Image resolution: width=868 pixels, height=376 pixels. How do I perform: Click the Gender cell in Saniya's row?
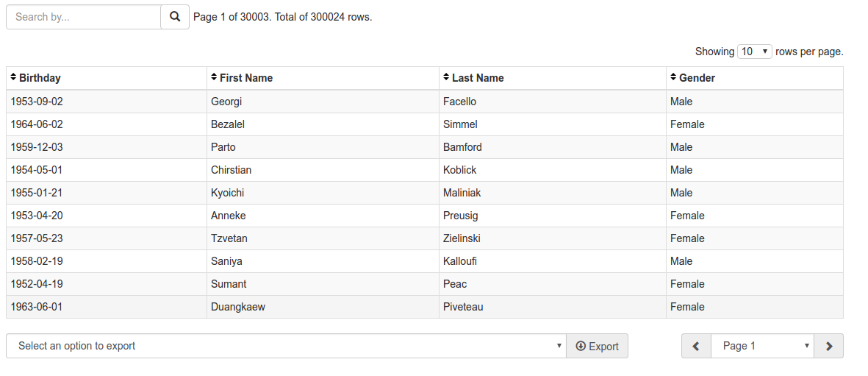click(681, 261)
